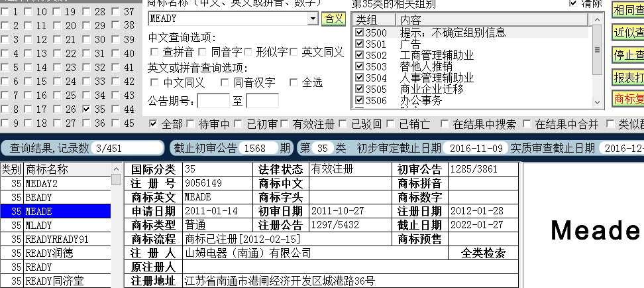644x288 pixels.
Task: Click the 商标名称 results column header
Action: [68, 169]
